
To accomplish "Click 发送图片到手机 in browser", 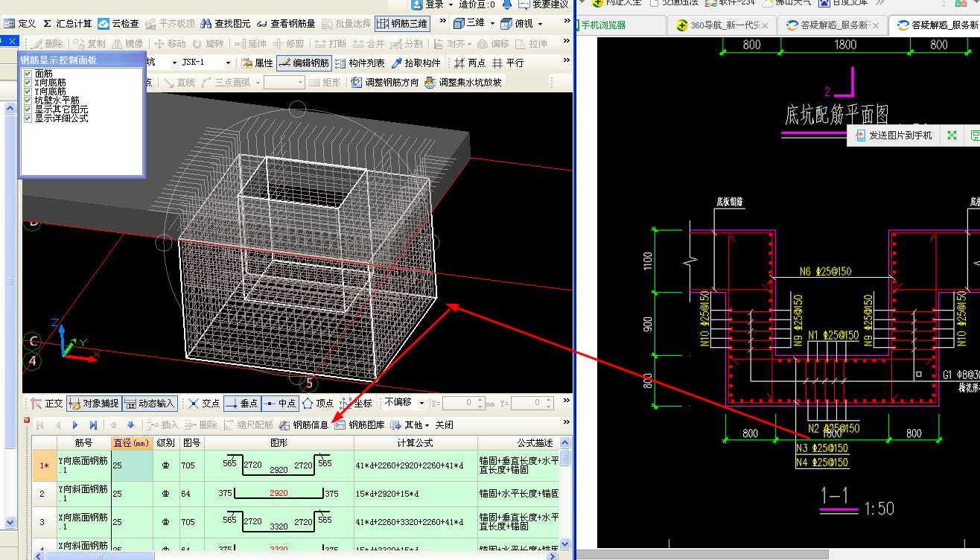I will (x=892, y=136).
